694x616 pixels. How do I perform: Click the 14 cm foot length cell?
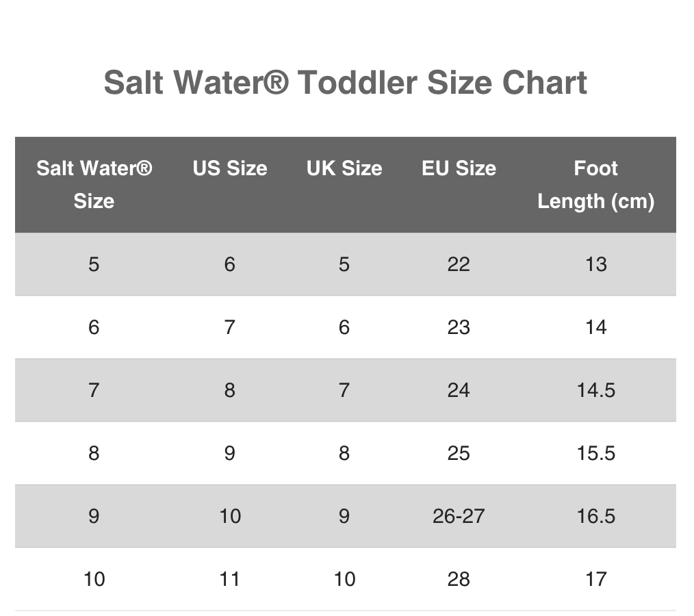595,327
